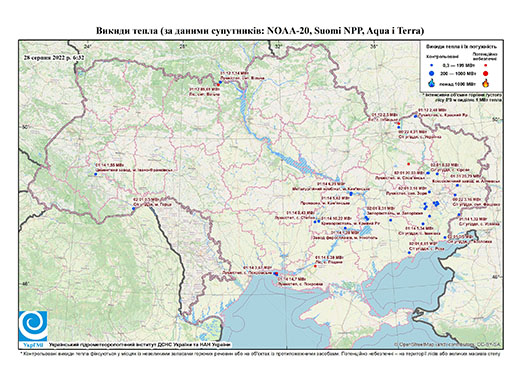520x368 pixels.
Task: Click the blue marker near Алчевськ coke plant
Action: pyautogui.click(x=457, y=185)
